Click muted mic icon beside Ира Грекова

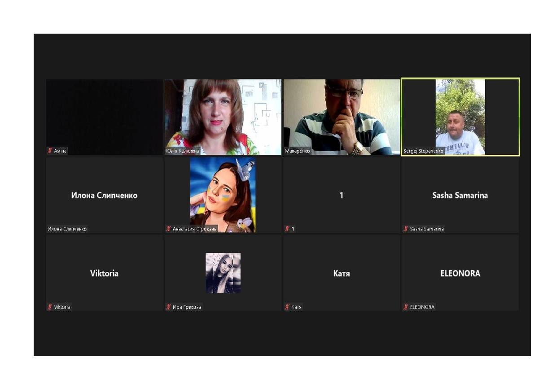tap(168, 307)
